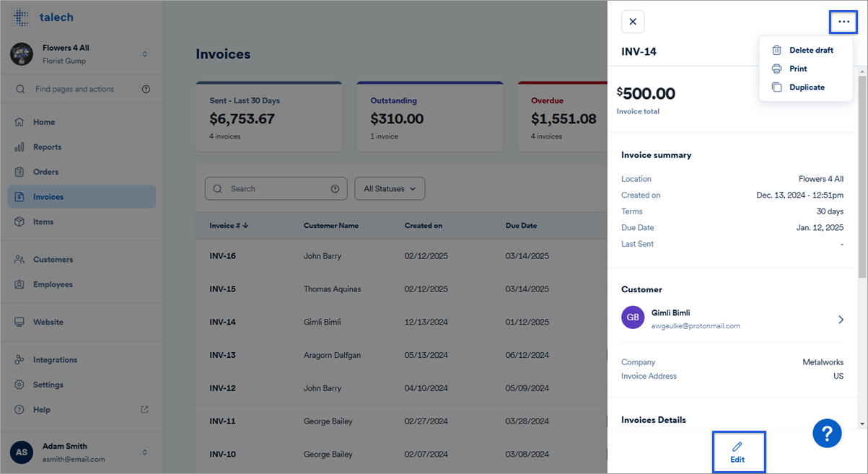
Task: Click the Orders clipboard icon
Action: point(19,172)
